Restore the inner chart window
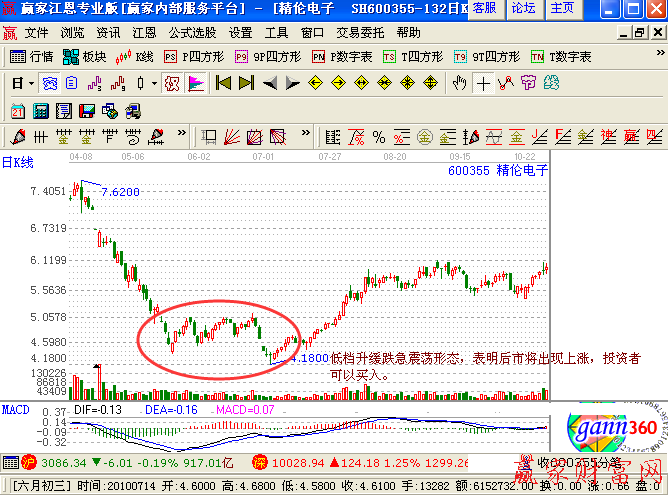Viewport: 668px width, 496px height. pos(640,33)
